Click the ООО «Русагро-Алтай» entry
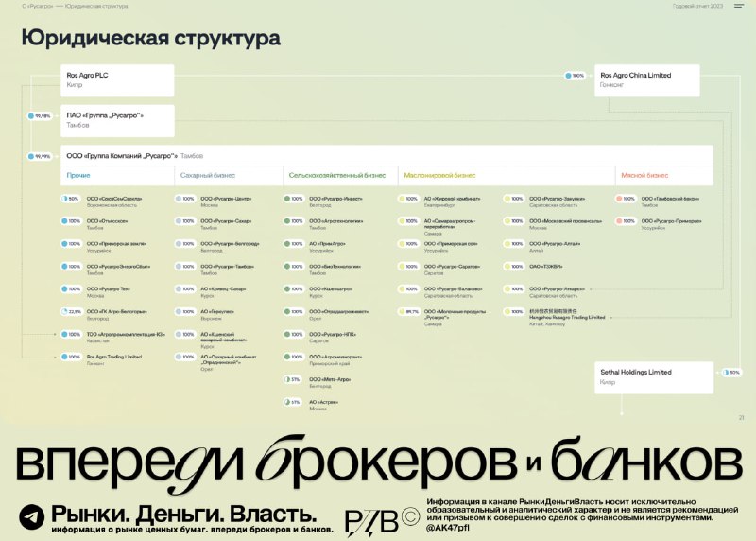This screenshot has height=541, width=756. tap(555, 247)
